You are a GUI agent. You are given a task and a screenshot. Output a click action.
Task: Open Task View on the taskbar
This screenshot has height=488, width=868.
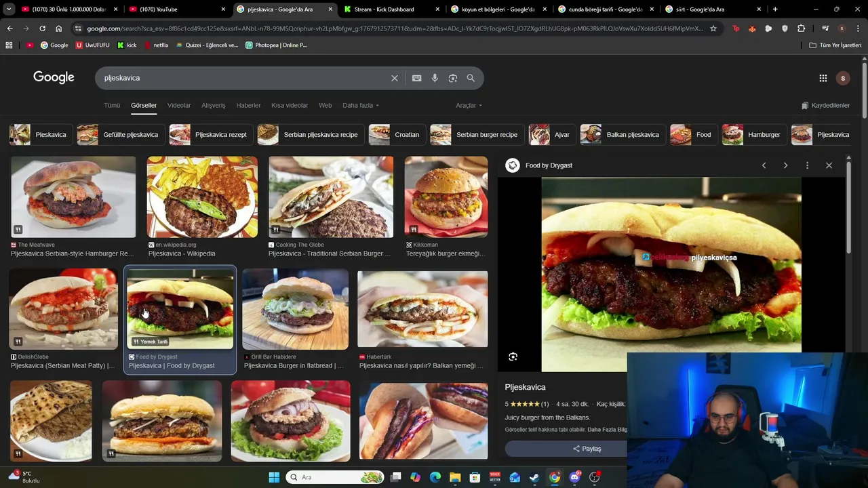(395, 477)
